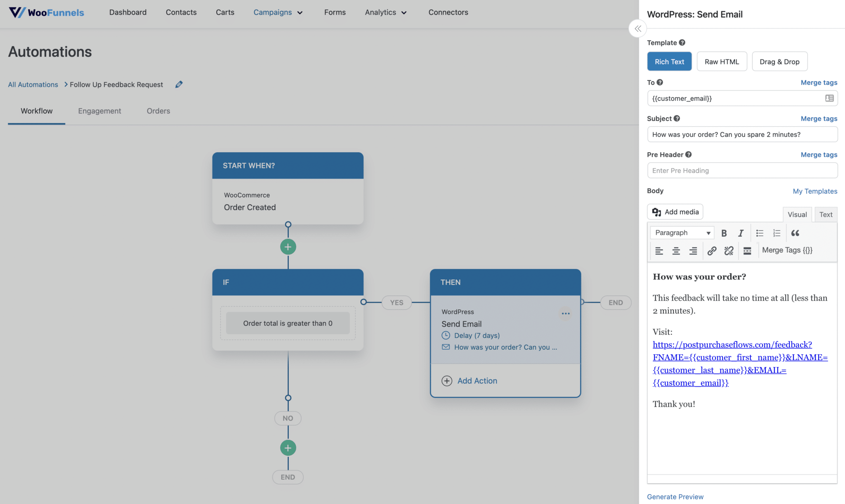
Task: Center align the body text
Action: 676,251
